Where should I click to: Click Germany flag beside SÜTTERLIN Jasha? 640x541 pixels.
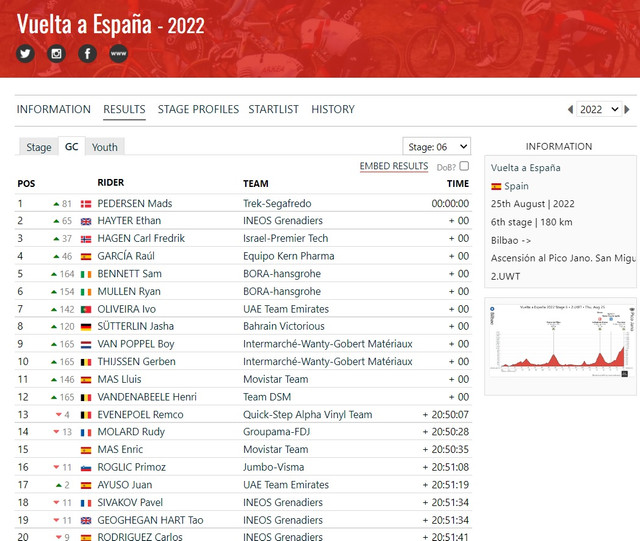[86, 327]
